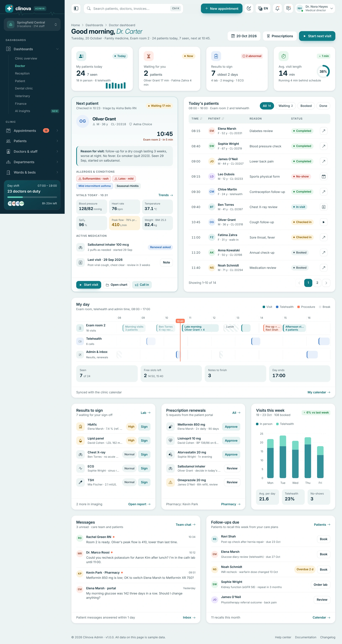Open Fatima Zahra's visit arrow icon

[323, 237]
